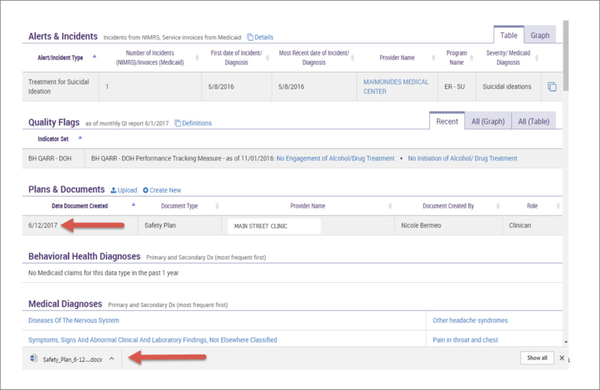Open Quality Flags All (Graph) tab
The width and height of the screenshot is (600, 390).
(x=488, y=121)
